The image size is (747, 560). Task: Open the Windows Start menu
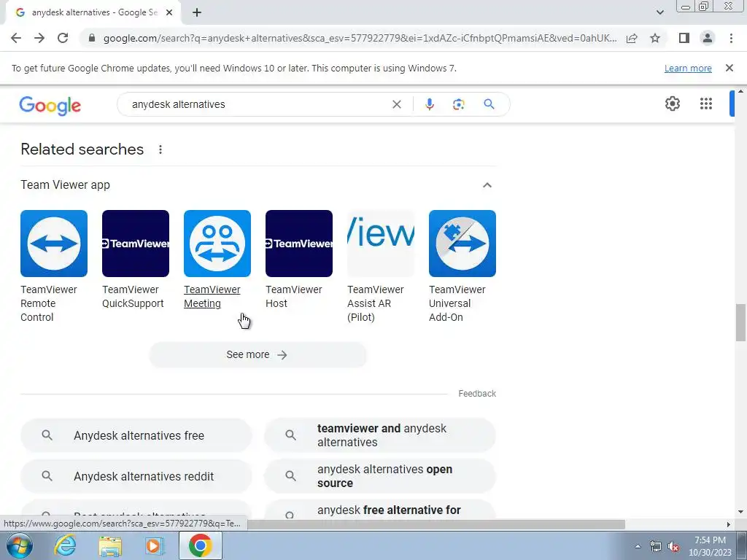(20, 545)
